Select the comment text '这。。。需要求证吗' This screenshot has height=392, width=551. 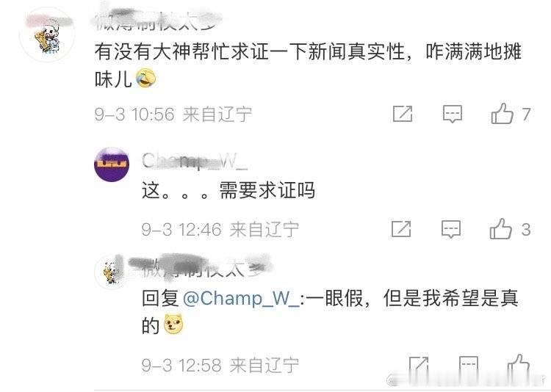228,190
